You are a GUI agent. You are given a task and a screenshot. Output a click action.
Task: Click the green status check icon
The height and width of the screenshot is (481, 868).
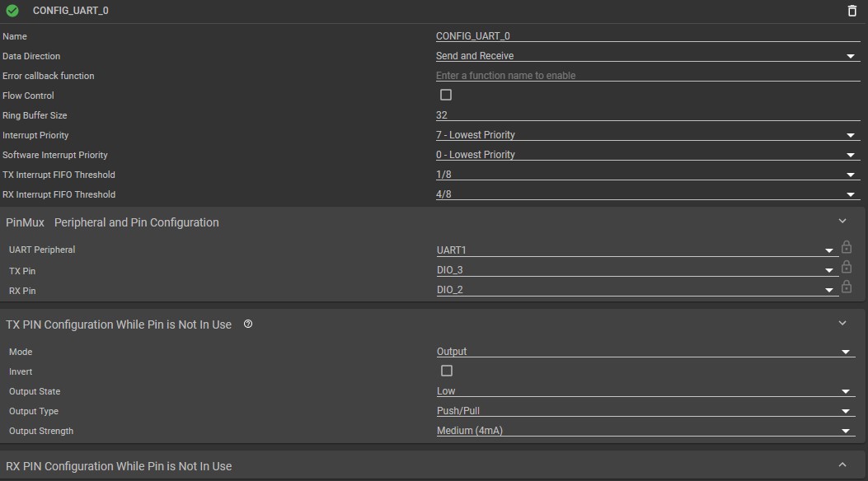click(x=12, y=11)
